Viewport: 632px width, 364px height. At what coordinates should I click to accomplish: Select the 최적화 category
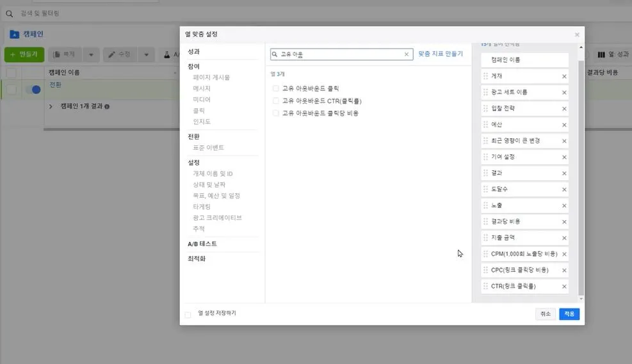click(197, 258)
